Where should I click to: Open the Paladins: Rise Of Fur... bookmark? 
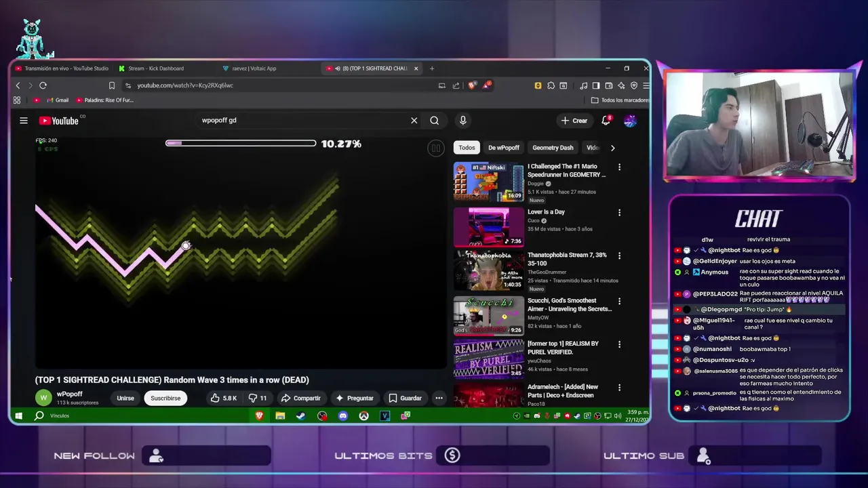104,100
